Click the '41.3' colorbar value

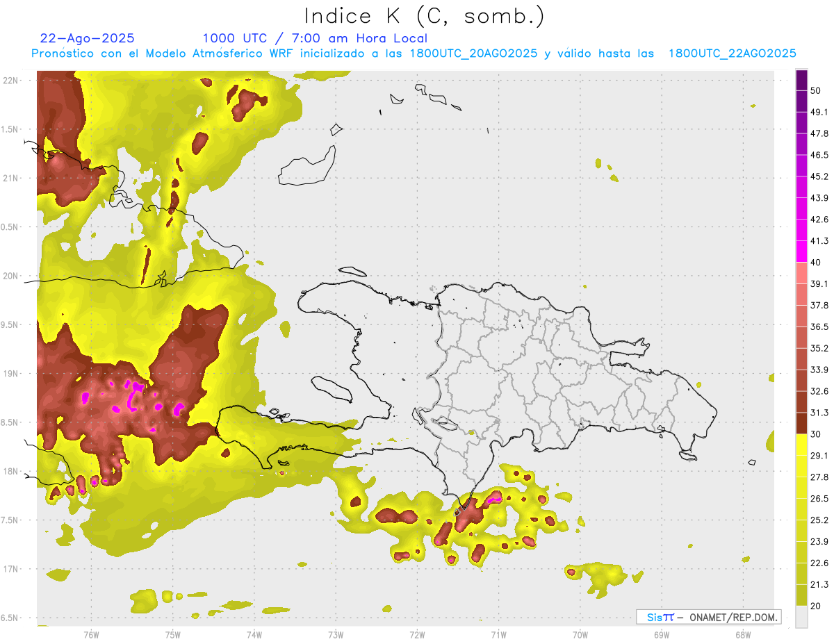(x=819, y=241)
